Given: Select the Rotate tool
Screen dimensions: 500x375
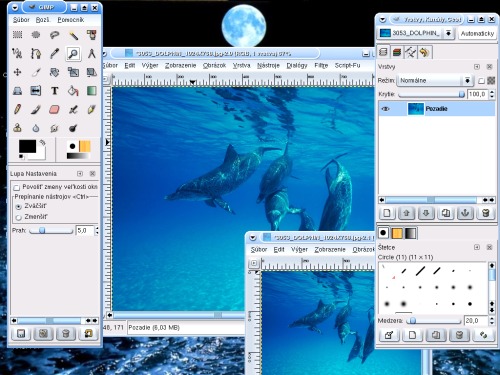Looking at the screenshot, I should click(x=55, y=72).
